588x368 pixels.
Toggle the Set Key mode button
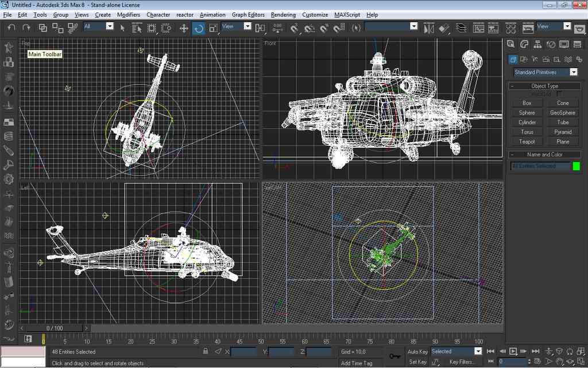coord(417,362)
